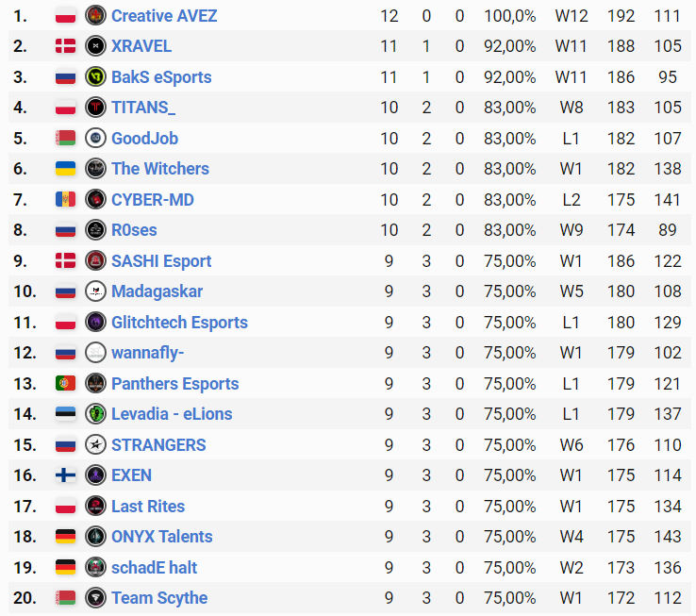Image resolution: width=696 pixels, height=616 pixels.
Task: Select the R0ses team name
Action: (x=134, y=230)
